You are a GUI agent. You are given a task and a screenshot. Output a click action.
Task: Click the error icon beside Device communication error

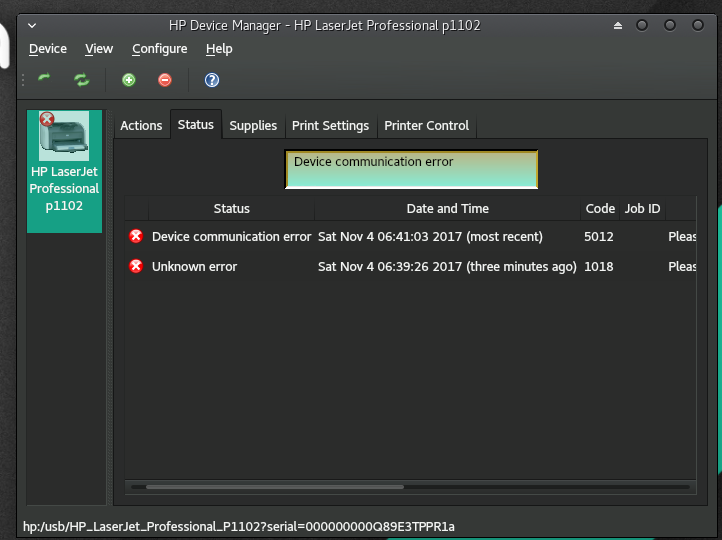click(x=136, y=237)
